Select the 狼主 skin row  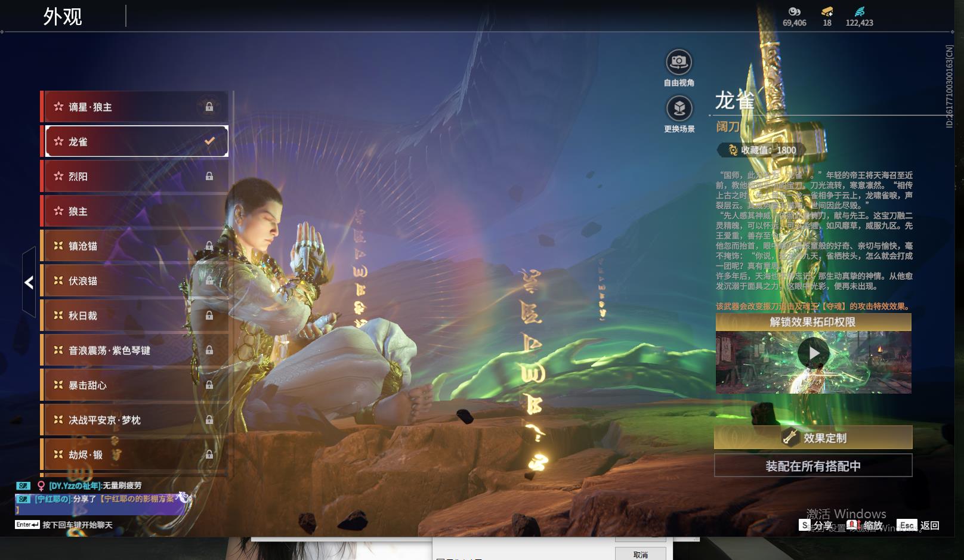pyautogui.click(x=134, y=211)
